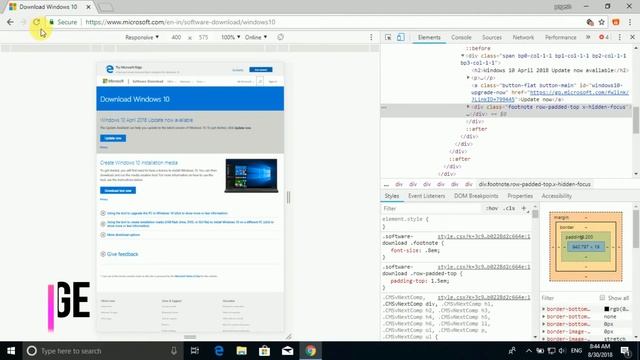Click the Styles Filter input field
The image size is (640, 360).
pos(431,208)
